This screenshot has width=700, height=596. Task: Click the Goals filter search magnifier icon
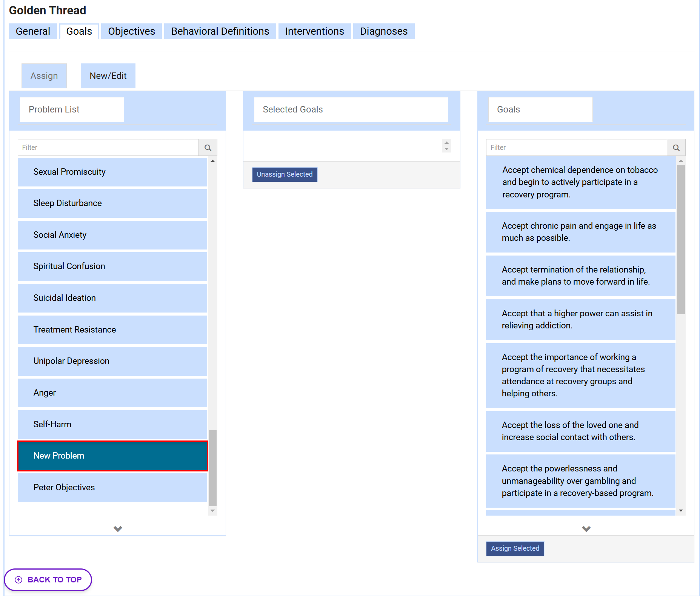[x=676, y=148]
